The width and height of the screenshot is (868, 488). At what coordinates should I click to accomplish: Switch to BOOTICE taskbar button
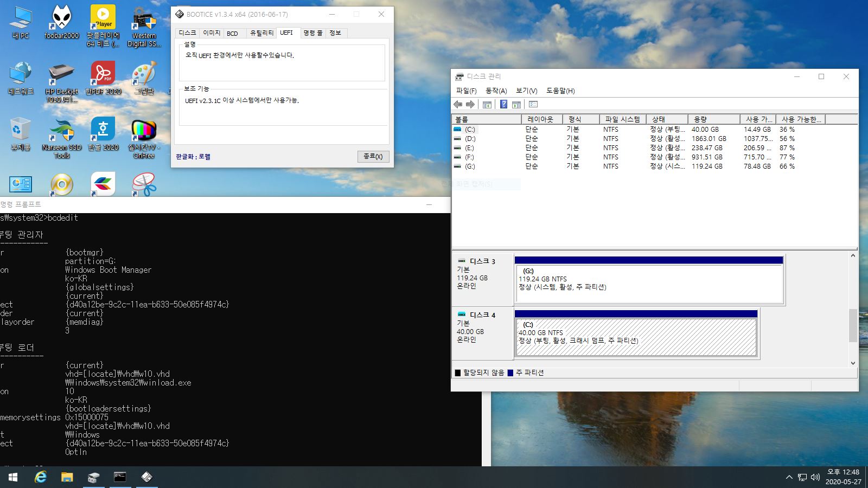pos(146,477)
